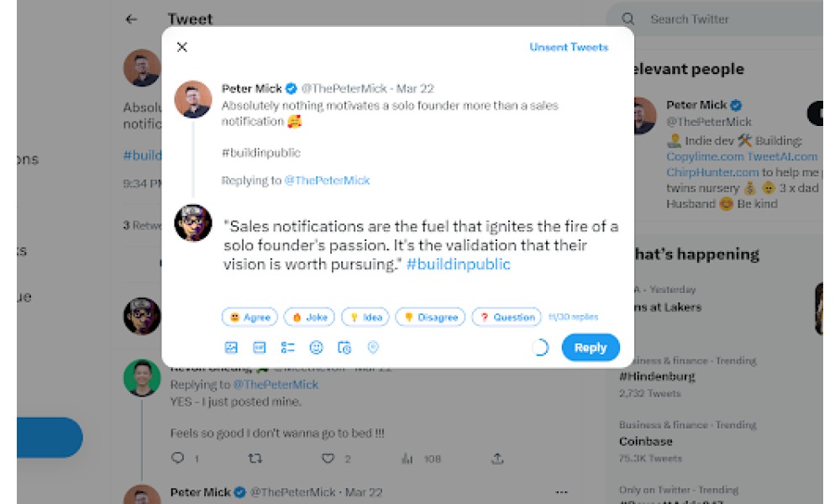Add an image to the reply

[x=231, y=348]
